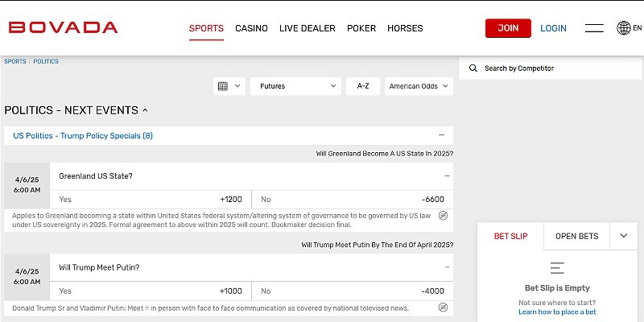Image resolution: width=644 pixels, height=322 pixels.
Task: Click stats icon beside Trump Putin description
Action: (443, 308)
